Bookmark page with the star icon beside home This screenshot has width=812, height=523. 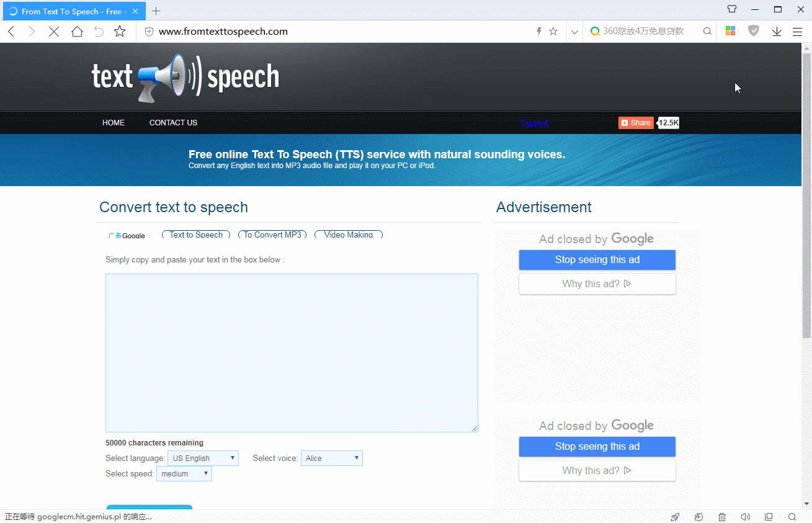[x=120, y=32]
